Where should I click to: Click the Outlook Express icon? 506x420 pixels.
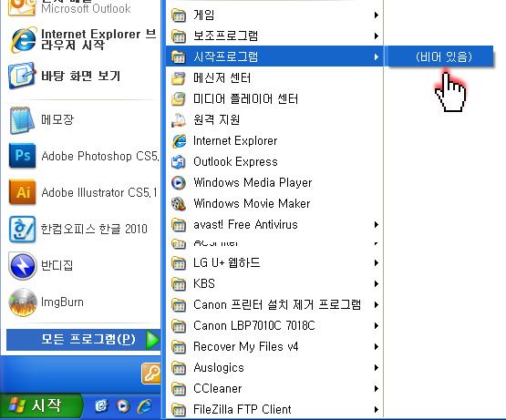[179, 162]
